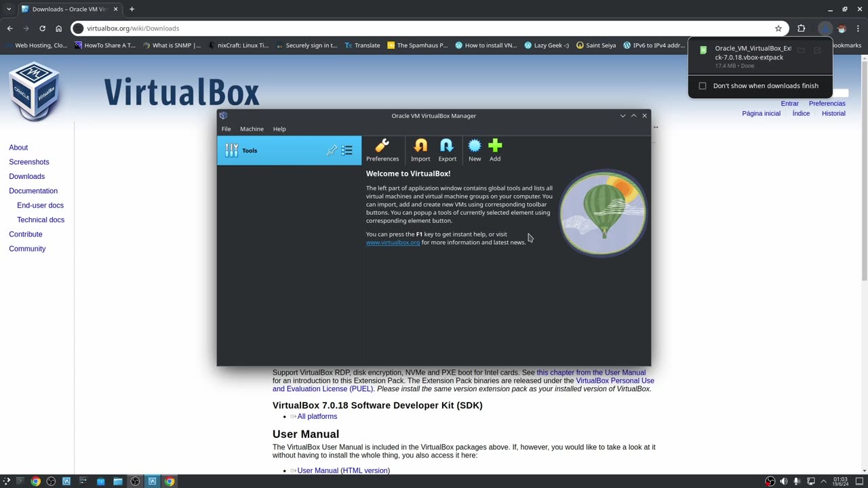Open the Securely sign in t... bookmark

[307, 45]
